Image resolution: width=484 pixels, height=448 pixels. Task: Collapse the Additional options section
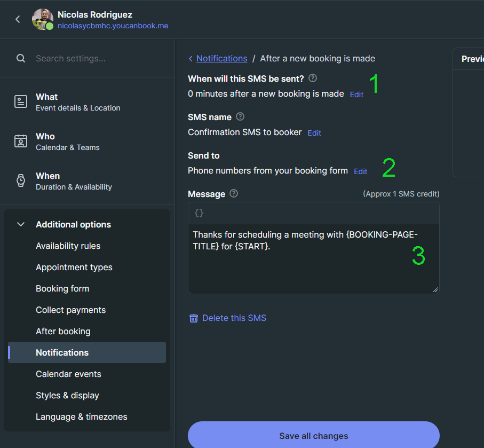[21, 224]
